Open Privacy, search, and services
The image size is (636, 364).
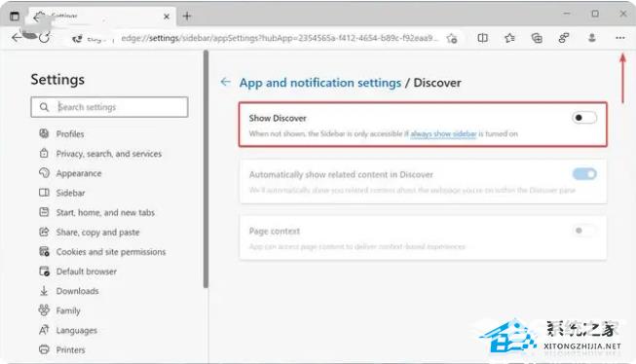(x=109, y=154)
